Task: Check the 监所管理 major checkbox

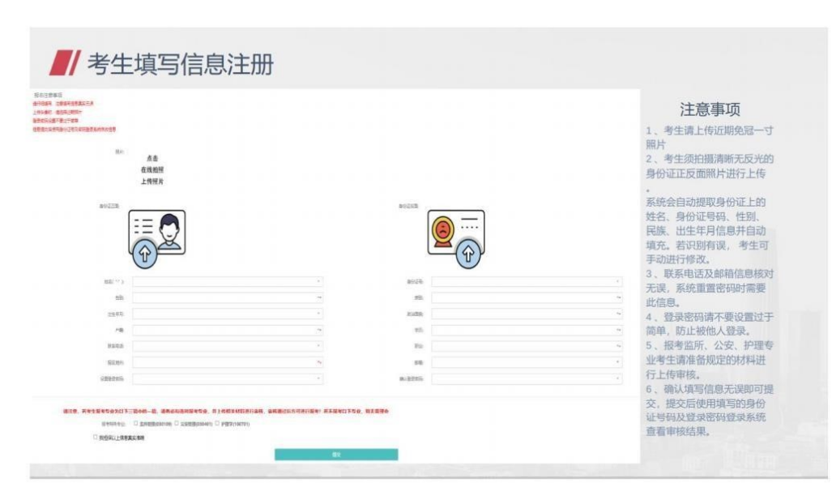Action: (135, 424)
